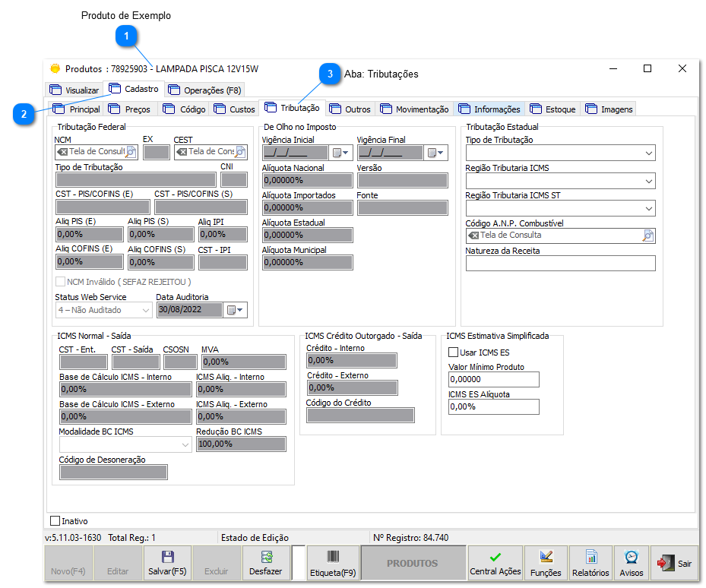The width and height of the screenshot is (706, 588).
Task: Open the Funções toolbar button
Action: (545, 563)
